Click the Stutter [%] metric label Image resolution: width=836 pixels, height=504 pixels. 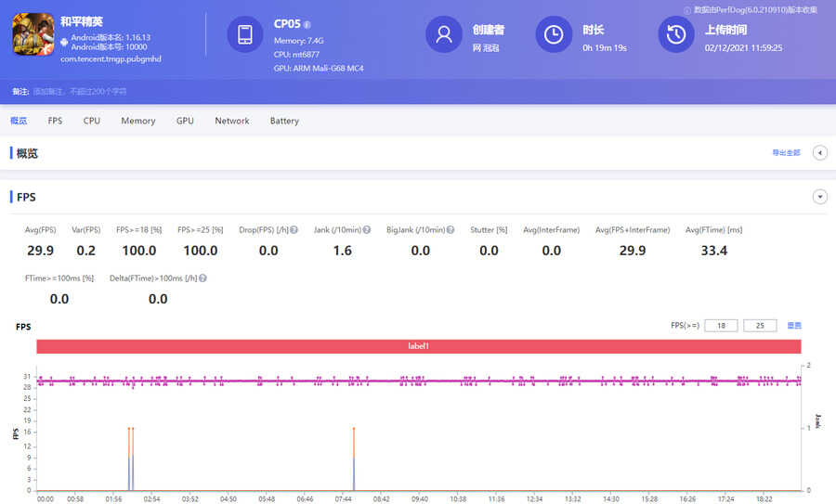(489, 229)
